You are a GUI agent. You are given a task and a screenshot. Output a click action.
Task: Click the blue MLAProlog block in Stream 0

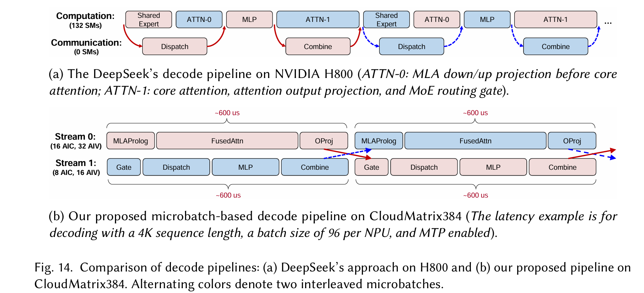[x=379, y=141]
